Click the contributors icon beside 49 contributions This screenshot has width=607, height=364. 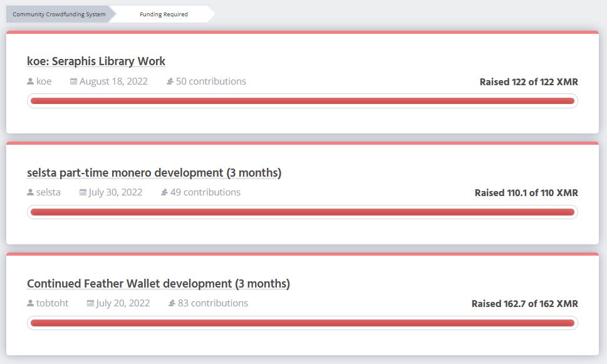164,192
